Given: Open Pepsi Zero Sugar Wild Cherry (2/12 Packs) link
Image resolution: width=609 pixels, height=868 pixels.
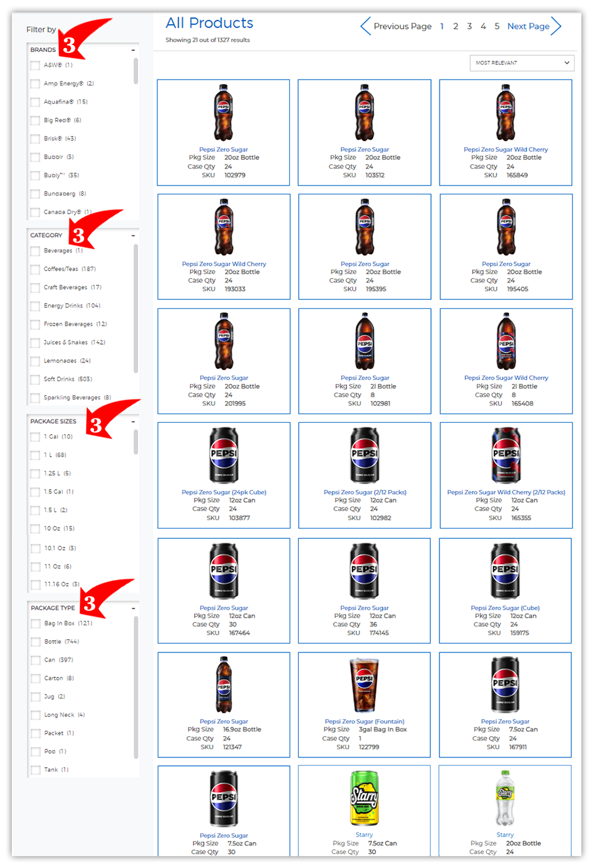Looking at the screenshot, I should (x=506, y=492).
